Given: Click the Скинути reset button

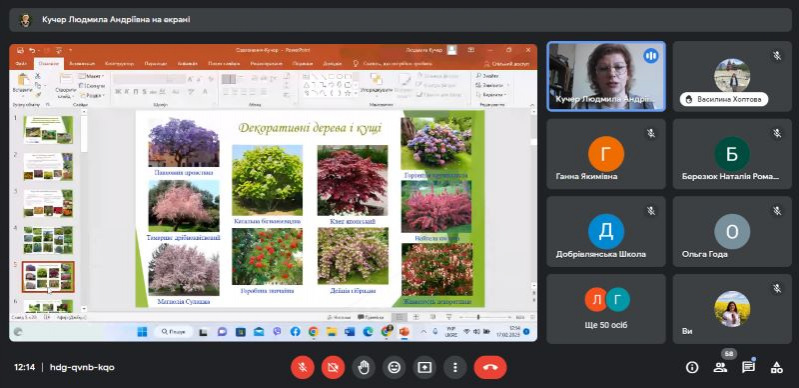Looking at the screenshot, I should click(92, 86).
